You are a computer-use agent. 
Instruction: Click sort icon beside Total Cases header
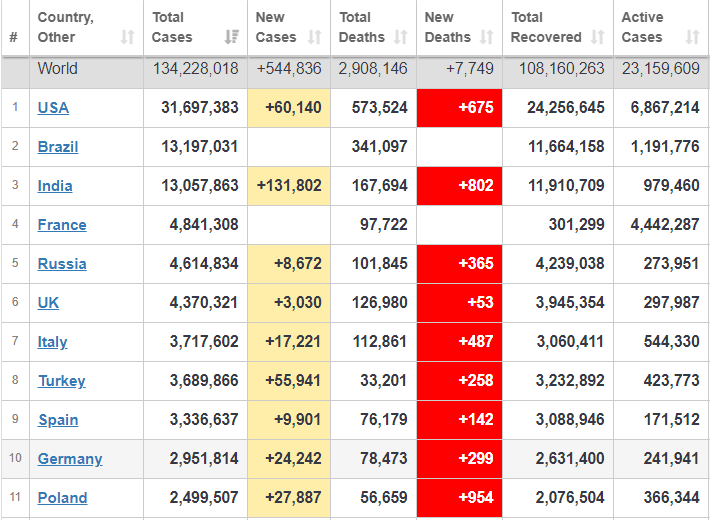click(x=231, y=37)
